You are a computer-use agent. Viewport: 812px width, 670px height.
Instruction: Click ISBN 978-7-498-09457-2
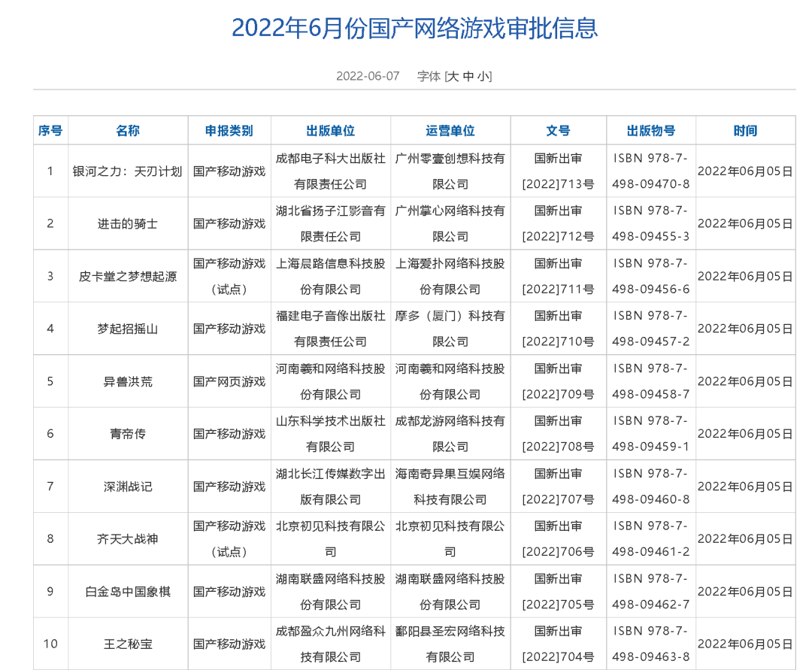tap(651, 329)
